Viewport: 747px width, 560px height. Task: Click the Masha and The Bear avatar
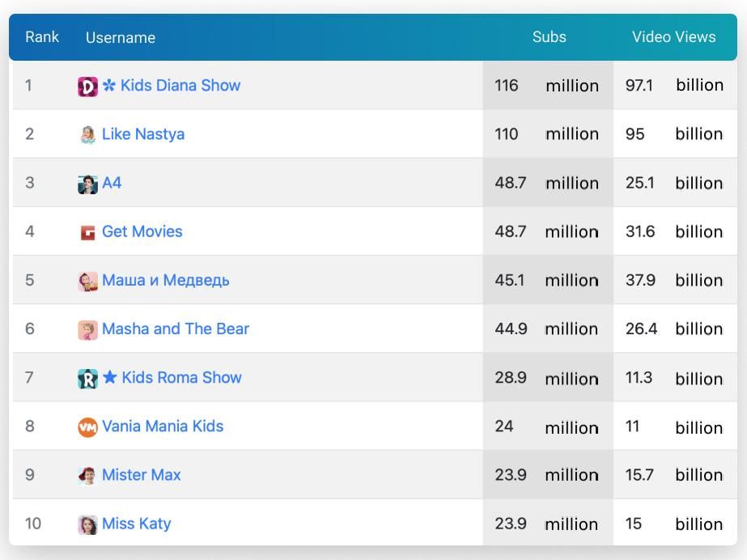click(x=87, y=329)
